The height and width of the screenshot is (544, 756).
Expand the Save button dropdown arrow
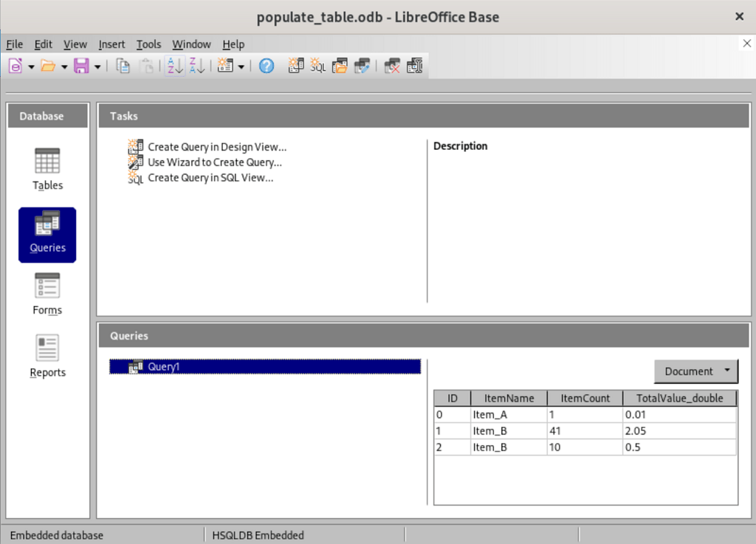point(96,66)
